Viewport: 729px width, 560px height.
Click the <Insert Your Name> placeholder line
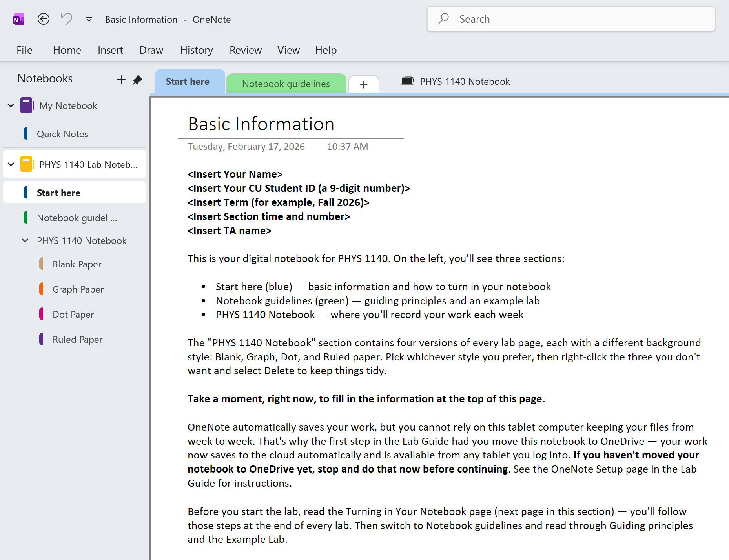[x=235, y=174]
